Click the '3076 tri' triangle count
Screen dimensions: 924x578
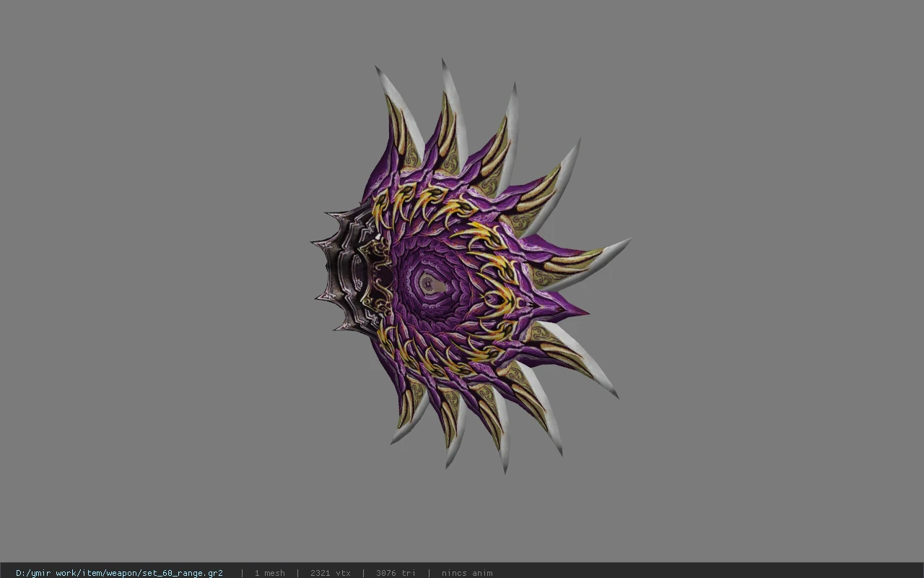(396, 573)
